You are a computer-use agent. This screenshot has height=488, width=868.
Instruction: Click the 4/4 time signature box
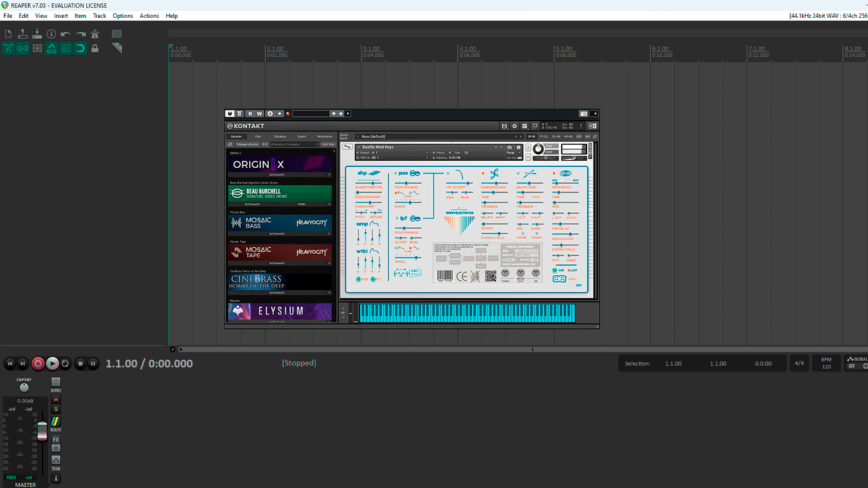coord(799,363)
